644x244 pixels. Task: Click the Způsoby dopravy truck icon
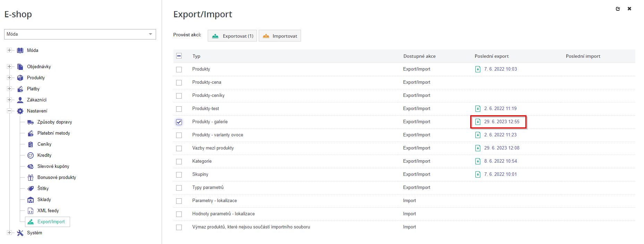pos(31,122)
